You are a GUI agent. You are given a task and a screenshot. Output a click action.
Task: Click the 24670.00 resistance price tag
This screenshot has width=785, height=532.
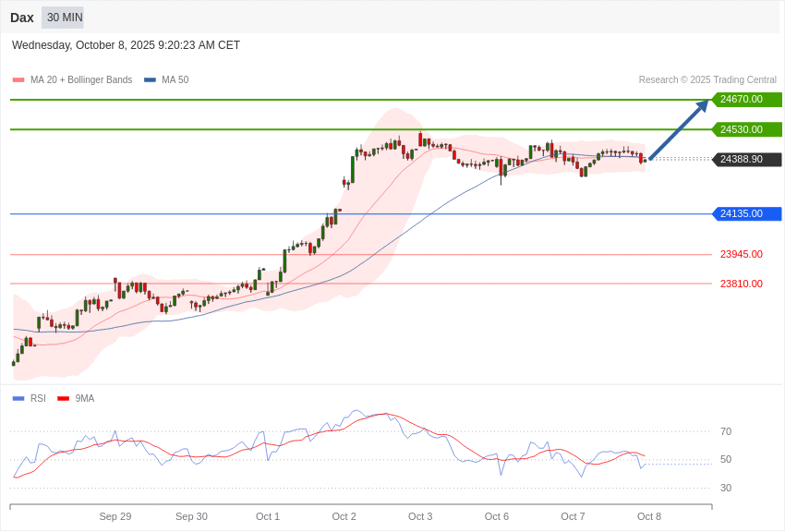click(x=746, y=100)
